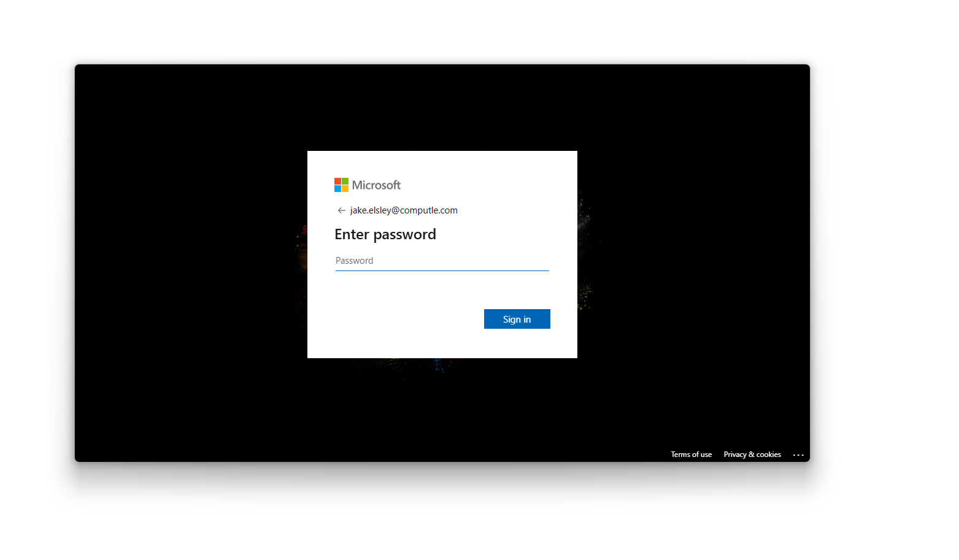The image size is (959, 560).
Task: Focus the Password input field
Action: pos(442,261)
